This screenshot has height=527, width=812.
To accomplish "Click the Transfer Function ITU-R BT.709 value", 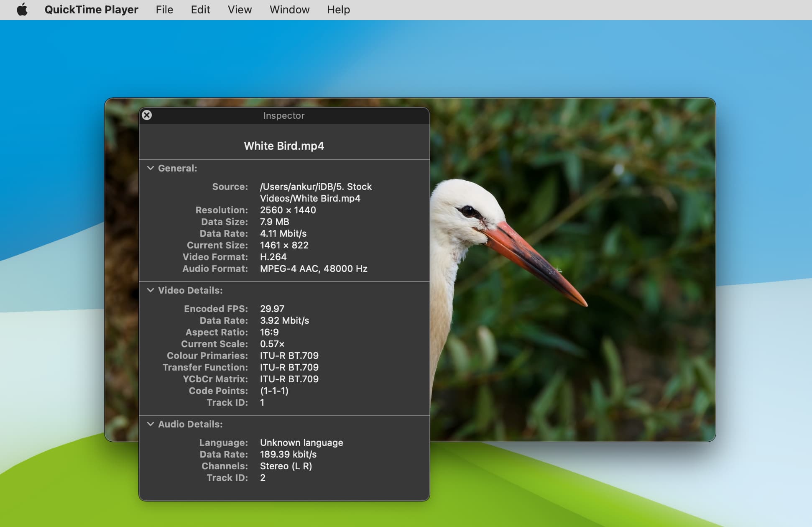I will [x=289, y=367].
